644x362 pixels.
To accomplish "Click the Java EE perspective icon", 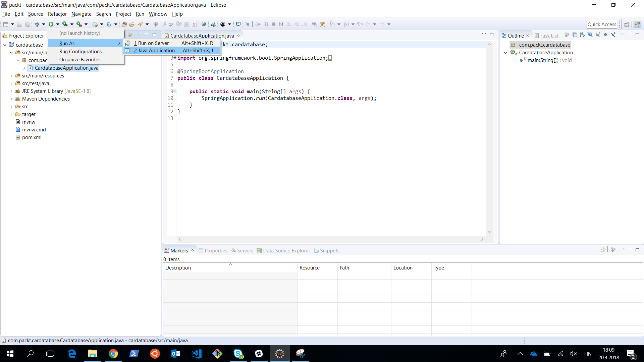I will [x=638, y=24].
